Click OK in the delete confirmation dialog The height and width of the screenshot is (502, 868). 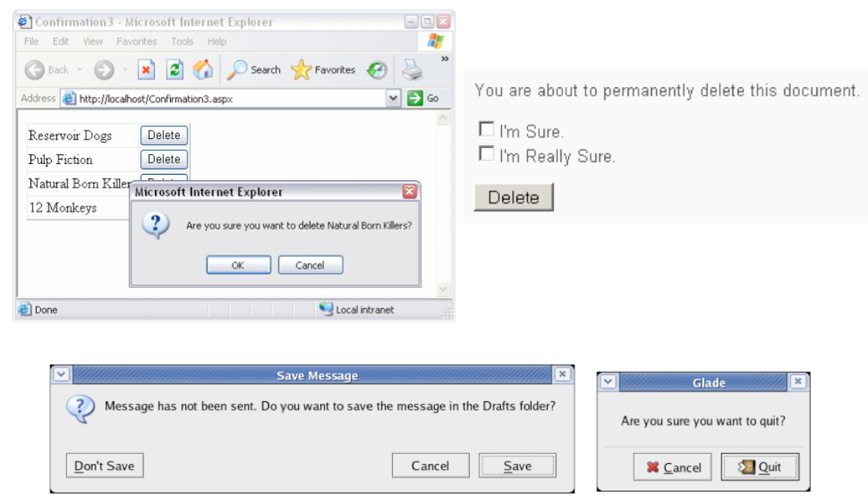click(238, 265)
